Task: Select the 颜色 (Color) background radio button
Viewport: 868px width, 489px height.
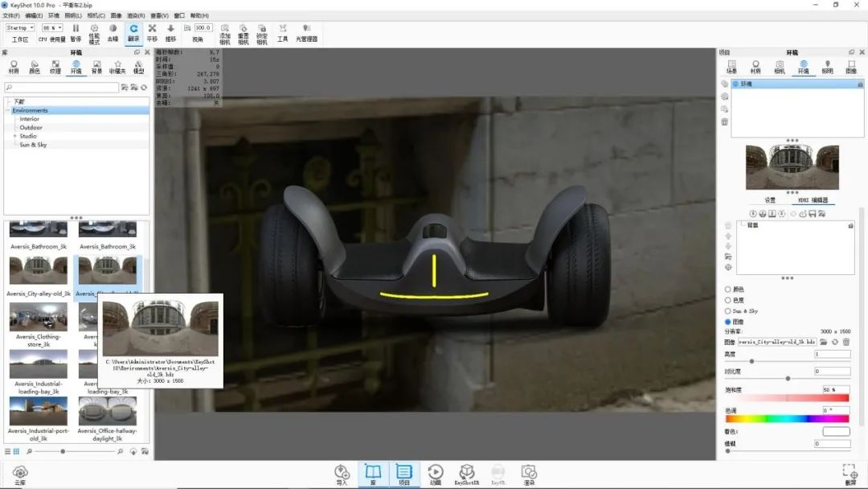Action: point(728,290)
